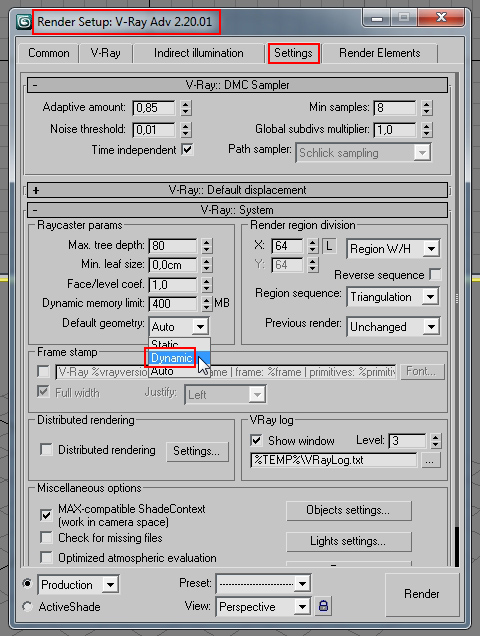Toggle the Time independent checkbox
Image resolution: width=480 pixels, height=636 pixels.
tap(187, 150)
